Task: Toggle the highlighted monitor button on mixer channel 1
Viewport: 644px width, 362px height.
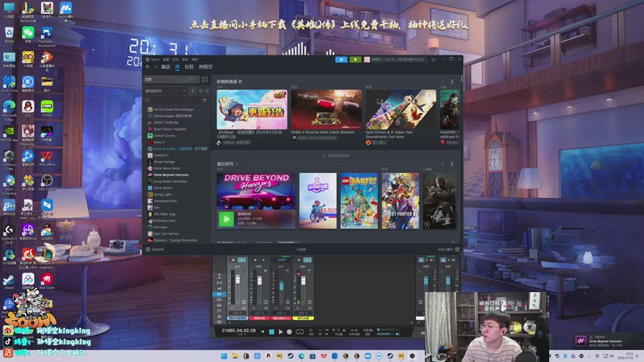Action: pyautogui.click(x=242, y=260)
